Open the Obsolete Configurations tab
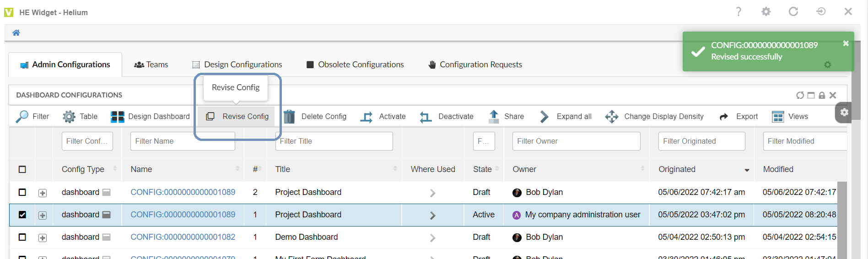The width and height of the screenshot is (868, 259). (355, 65)
